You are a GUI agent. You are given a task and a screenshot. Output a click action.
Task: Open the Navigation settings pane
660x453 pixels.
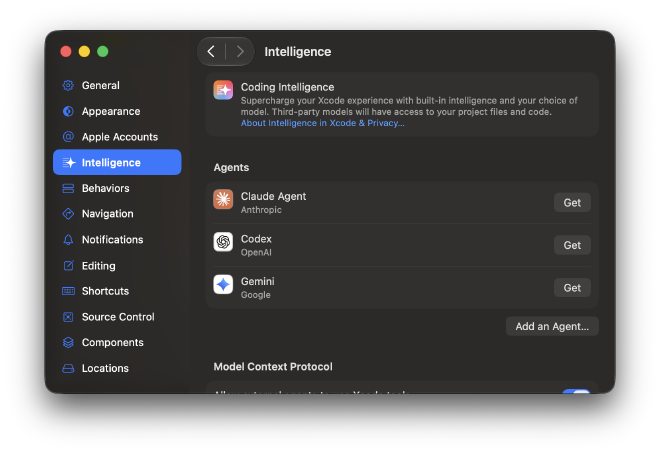pos(117,214)
